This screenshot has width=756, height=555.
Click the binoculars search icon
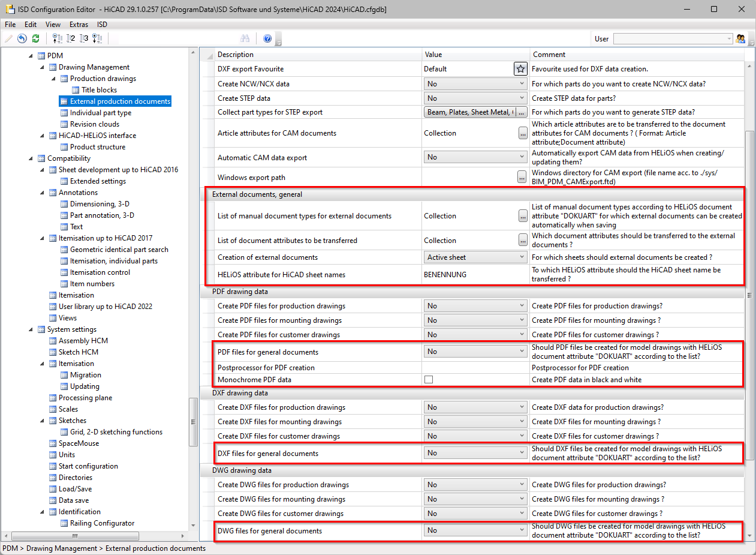(245, 38)
